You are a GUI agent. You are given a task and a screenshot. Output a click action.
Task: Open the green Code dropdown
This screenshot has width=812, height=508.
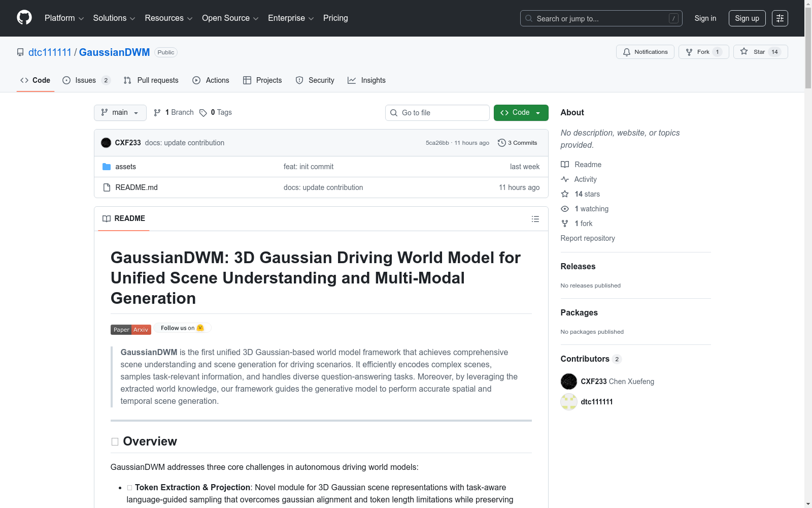tap(521, 113)
